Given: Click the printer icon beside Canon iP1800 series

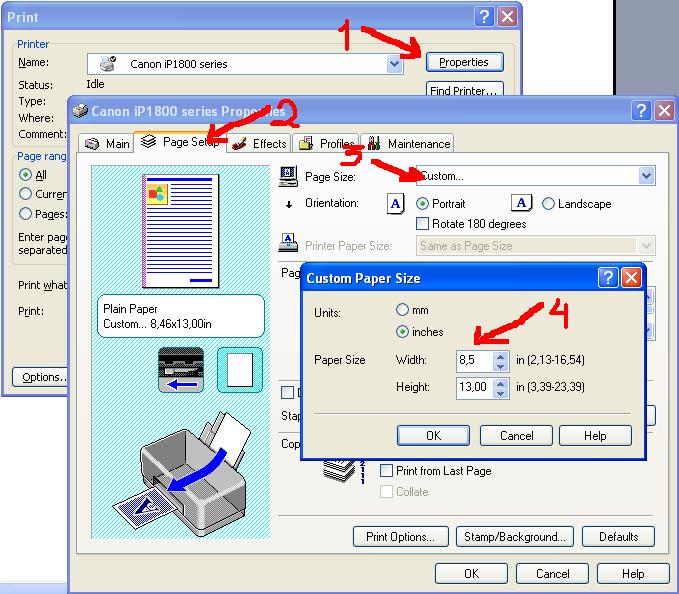Looking at the screenshot, I should [107, 63].
